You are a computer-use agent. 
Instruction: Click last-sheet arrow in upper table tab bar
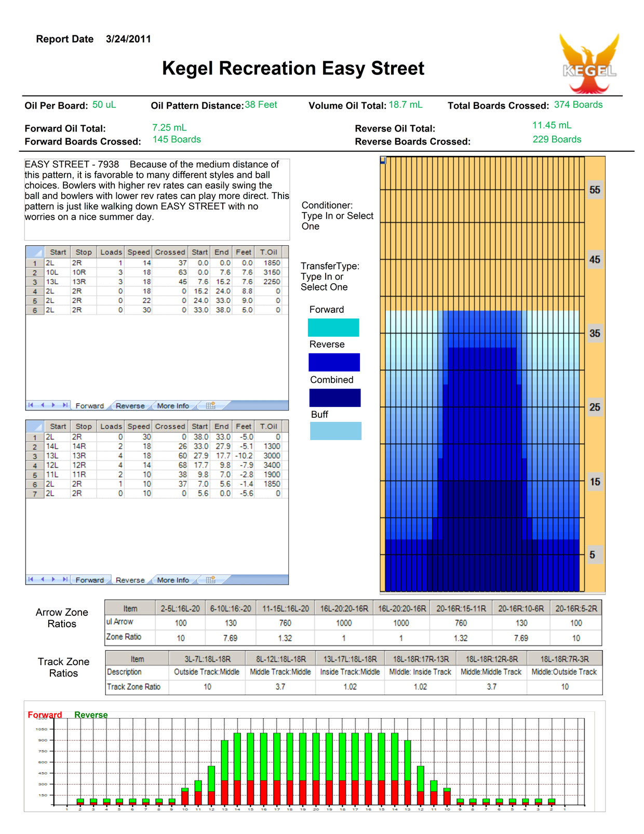(x=65, y=405)
